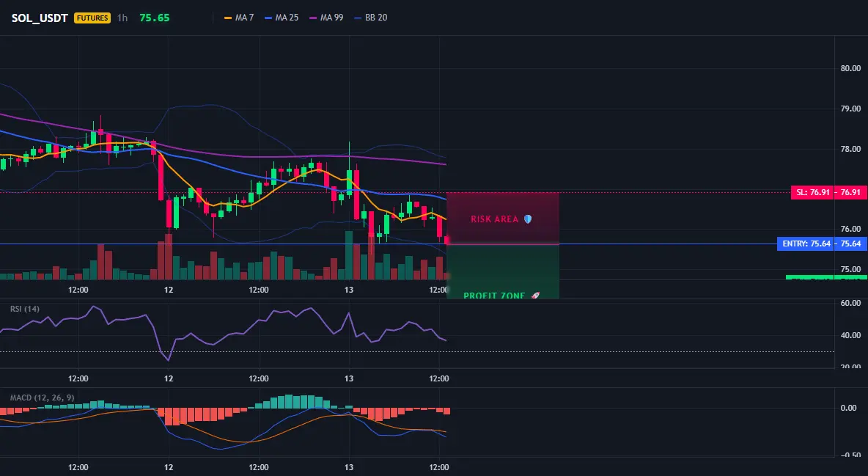
Task: Click the 75.00 price axis label
Action: click(x=851, y=269)
